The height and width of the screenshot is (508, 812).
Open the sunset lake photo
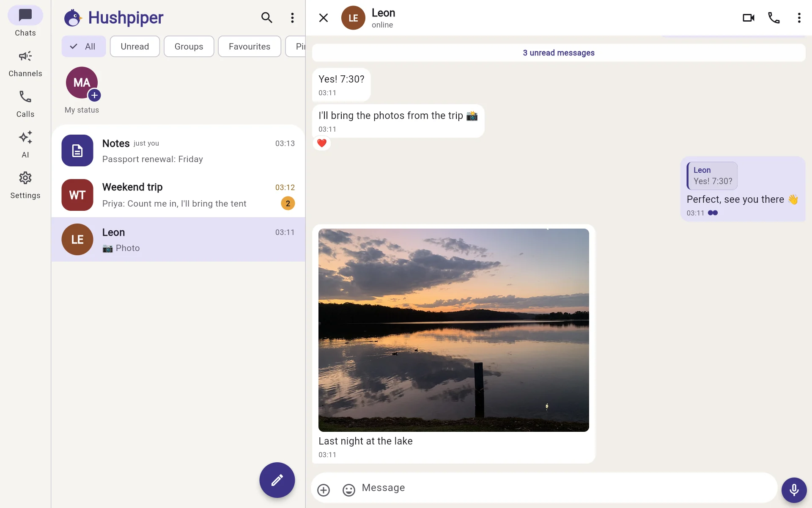tap(454, 330)
